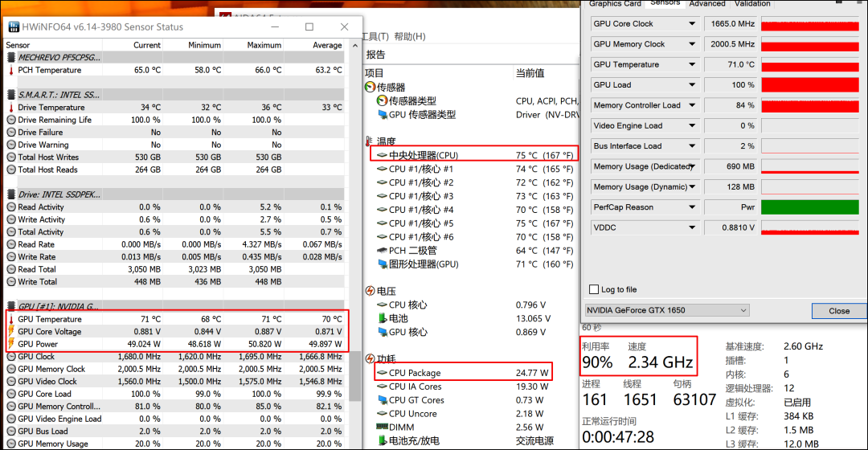Sort by the Maximum column header

(x=264, y=45)
